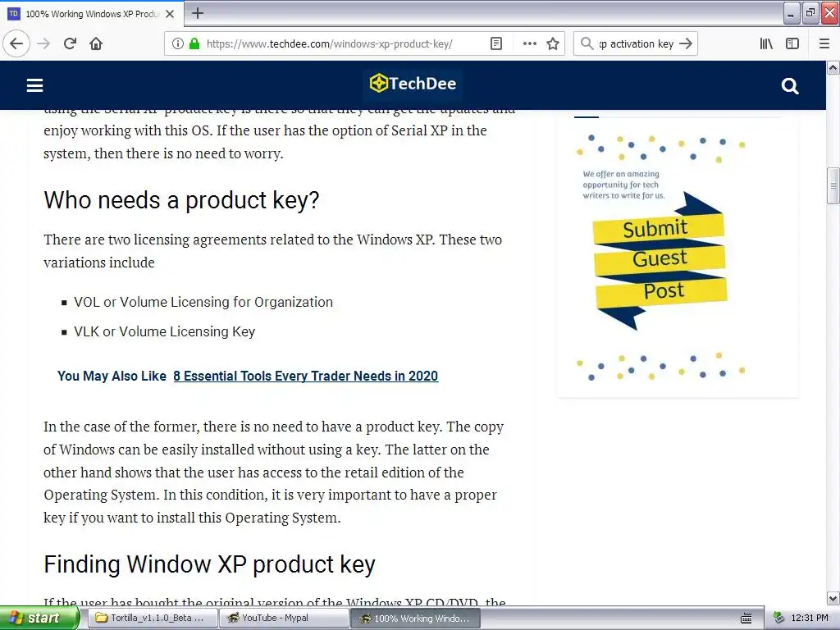Click the vertical scrollbar thumb
Screen dimensions: 840x630
point(833,186)
